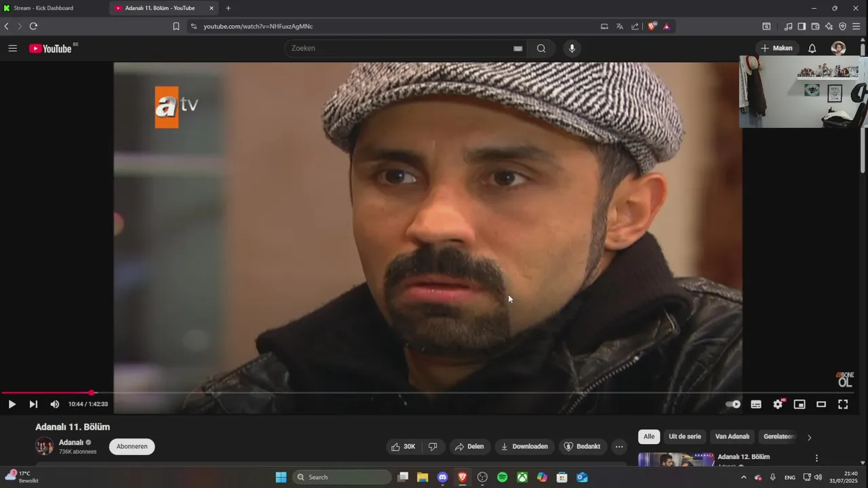Image resolution: width=868 pixels, height=488 pixels.
Task: Open the Brave main menu
Action: tap(856, 26)
